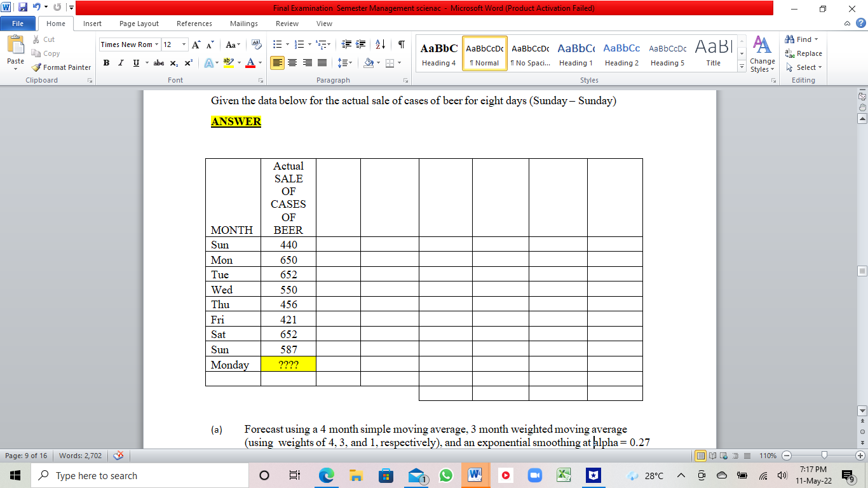Image resolution: width=868 pixels, height=488 pixels.
Task: Open the Sort dialog from Paragraph group
Action: point(379,44)
